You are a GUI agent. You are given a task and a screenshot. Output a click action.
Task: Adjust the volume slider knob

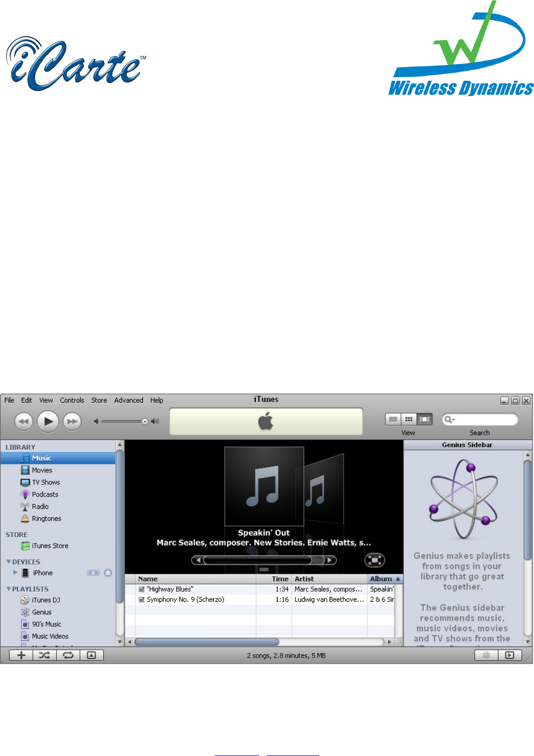(144, 422)
